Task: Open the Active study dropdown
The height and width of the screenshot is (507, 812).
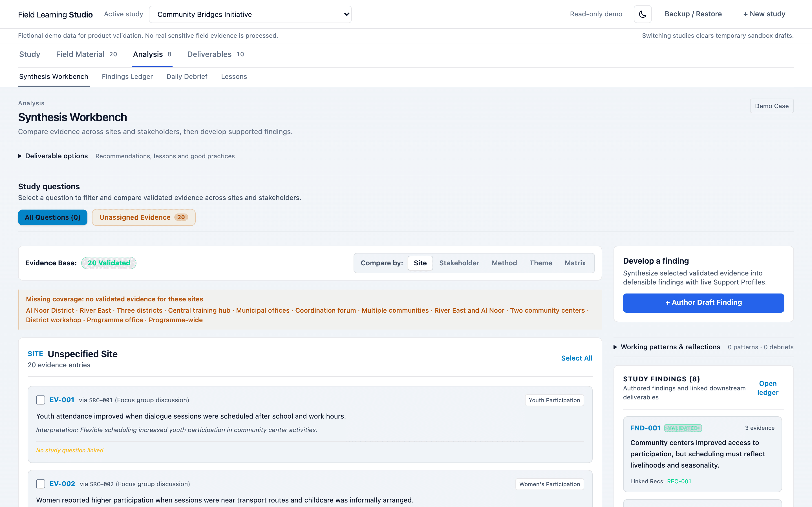Action: pos(250,14)
